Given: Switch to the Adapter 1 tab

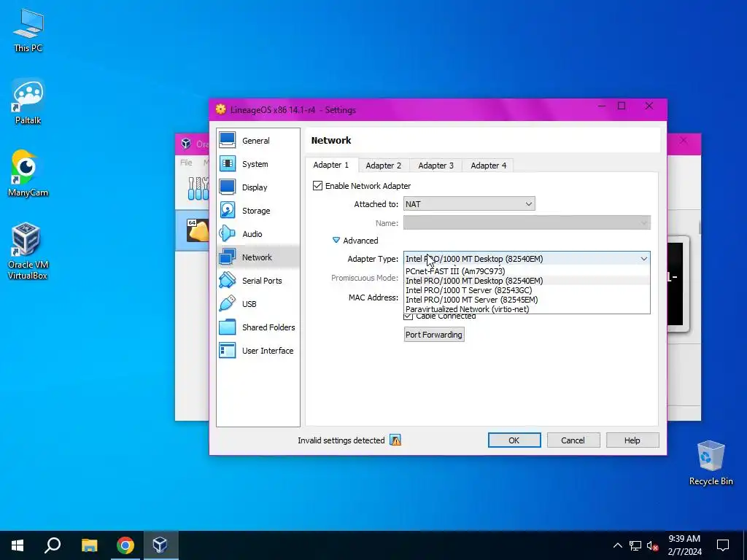Looking at the screenshot, I should [x=331, y=165].
